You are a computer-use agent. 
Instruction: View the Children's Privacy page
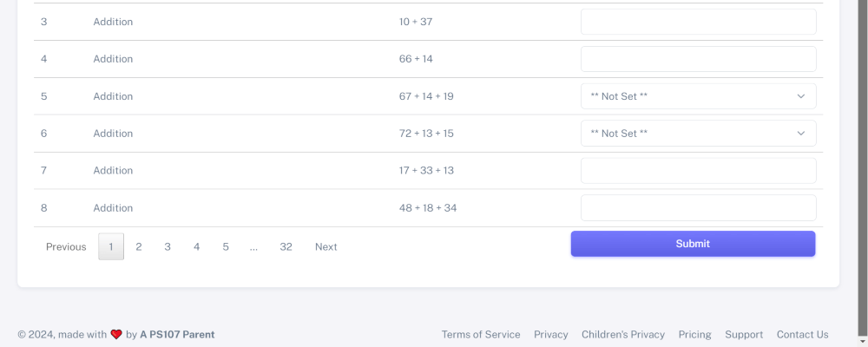[x=623, y=335]
